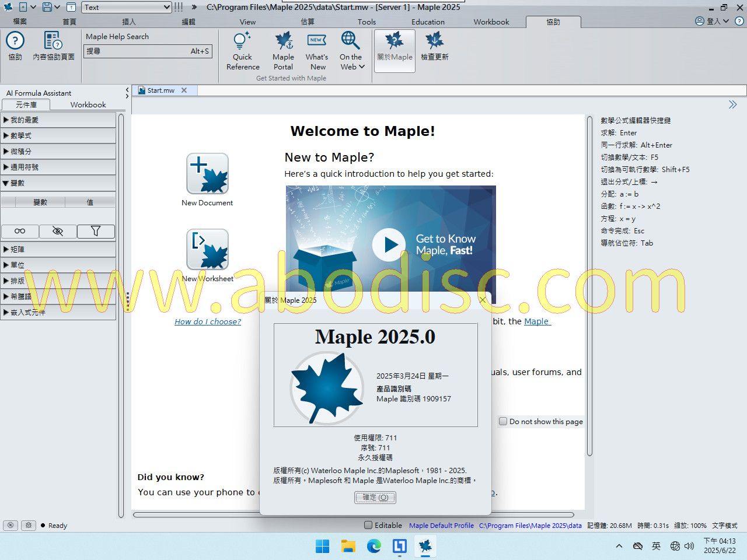Expand the 通用符號 palette

58,167
